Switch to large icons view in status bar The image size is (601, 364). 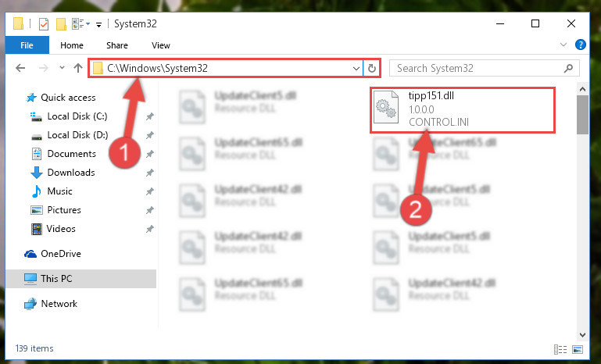pyautogui.click(x=578, y=349)
